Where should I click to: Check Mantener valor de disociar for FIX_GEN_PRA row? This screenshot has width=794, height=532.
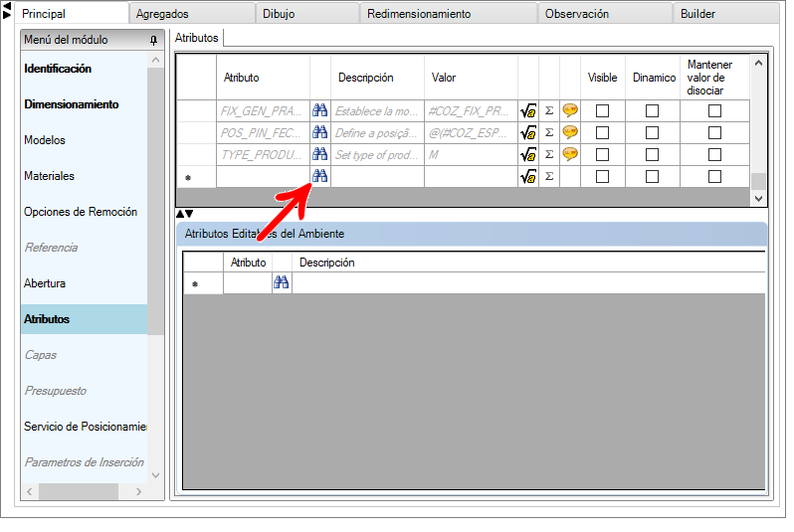point(714,110)
